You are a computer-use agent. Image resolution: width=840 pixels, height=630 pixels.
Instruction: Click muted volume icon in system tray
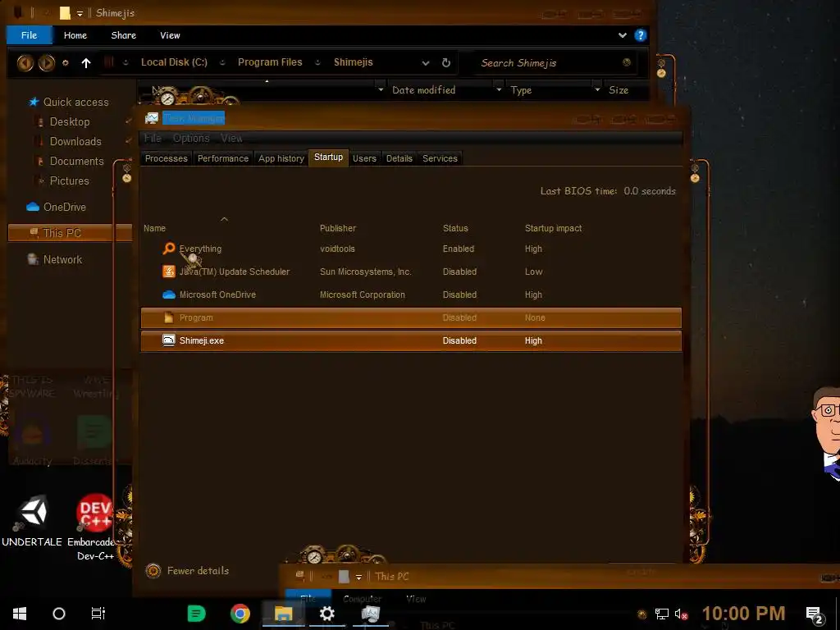(681, 614)
